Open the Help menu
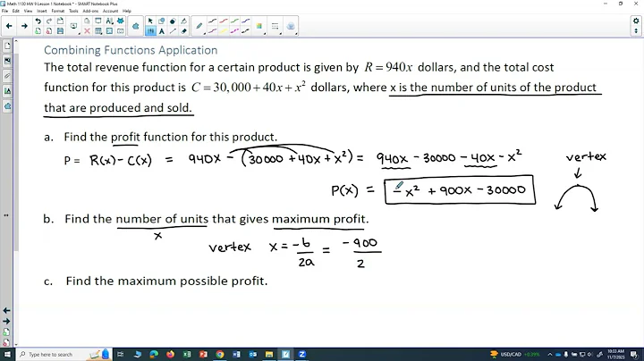Viewport: 644px width, 361px height. point(127,11)
